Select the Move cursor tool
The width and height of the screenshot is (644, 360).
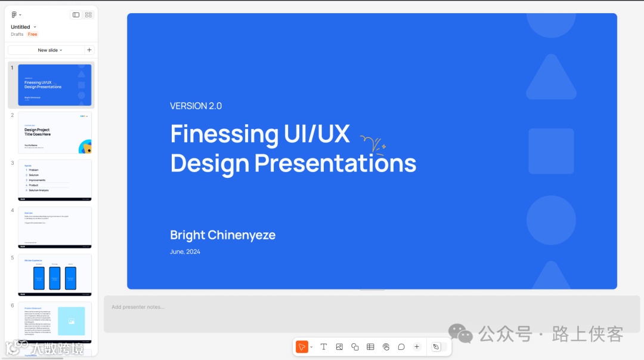(x=302, y=347)
